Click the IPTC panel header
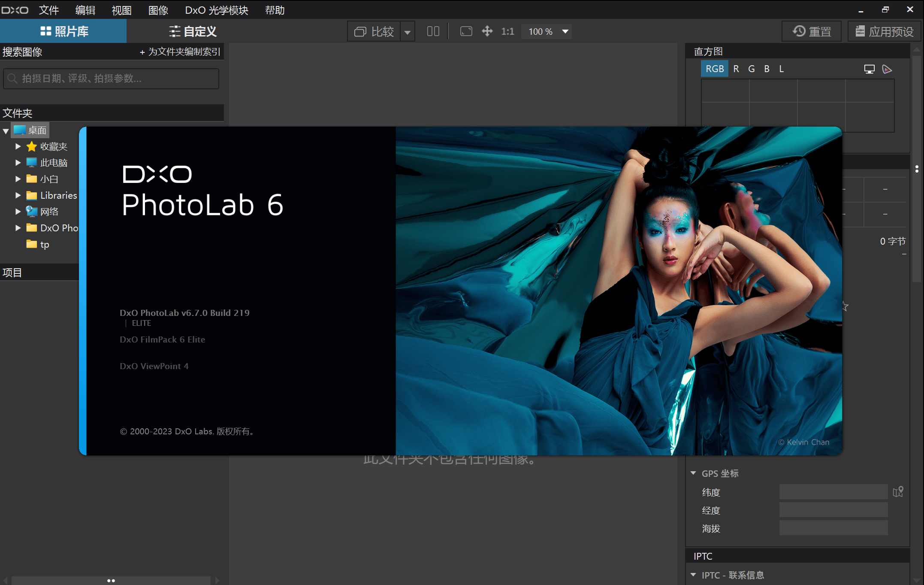924x585 pixels. pyautogui.click(x=798, y=556)
